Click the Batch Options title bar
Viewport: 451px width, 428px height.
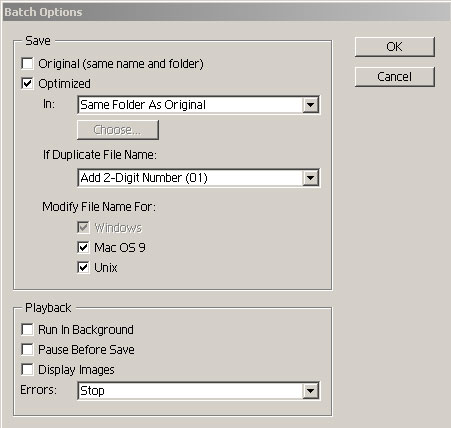click(x=225, y=12)
